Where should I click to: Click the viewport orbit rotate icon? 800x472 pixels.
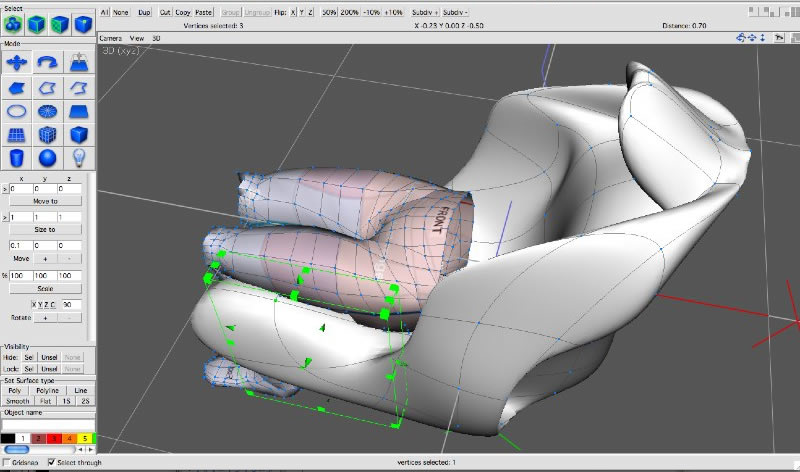tap(741, 38)
